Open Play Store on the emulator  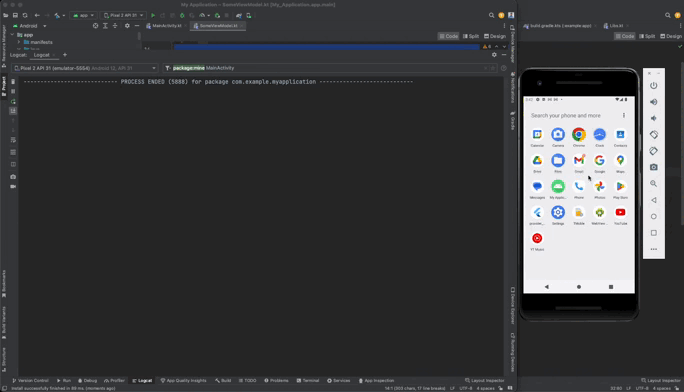point(620,186)
